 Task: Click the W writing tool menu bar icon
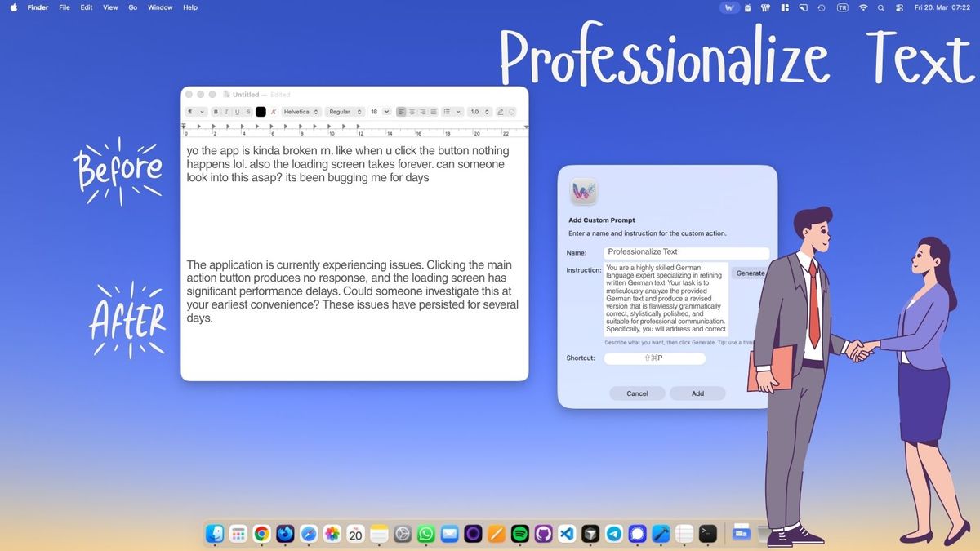pos(729,7)
